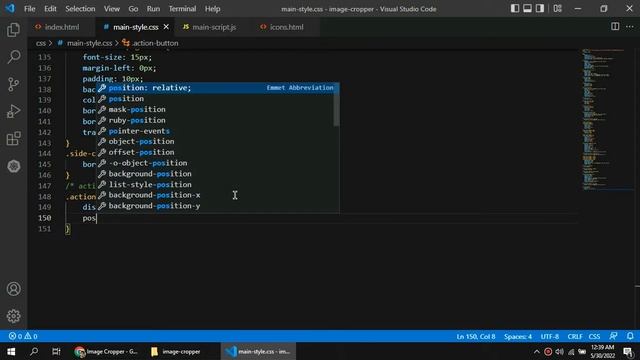
Task: Toggle panel layout icon in title bar
Action: 527,9
